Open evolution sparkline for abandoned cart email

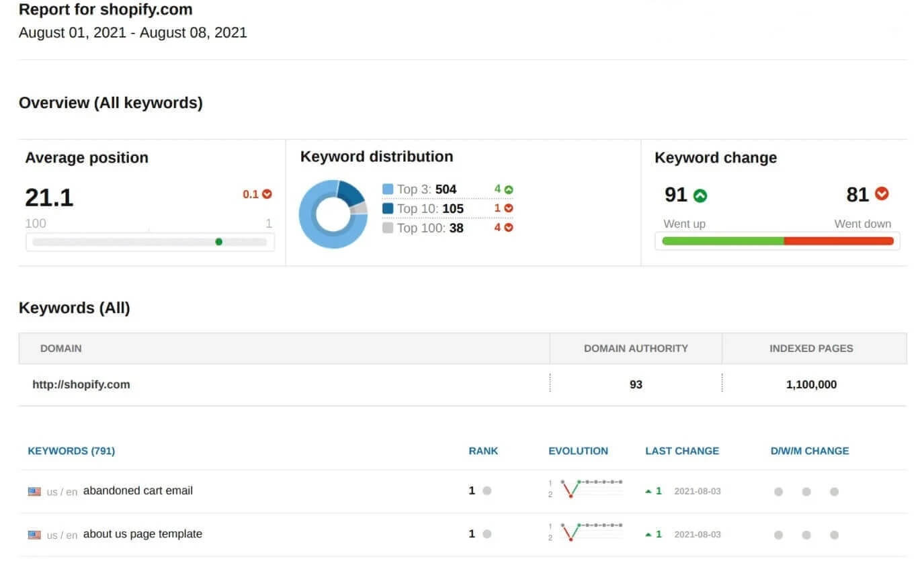click(x=586, y=488)
